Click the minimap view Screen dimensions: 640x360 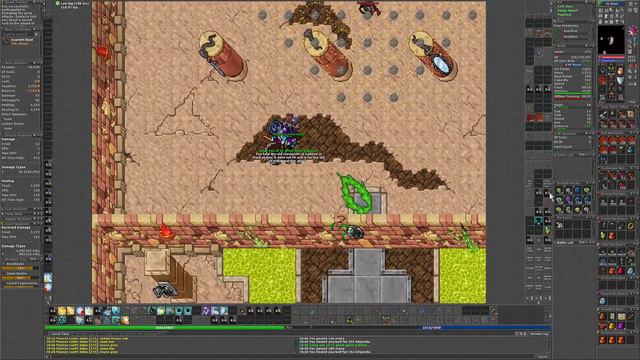tap(611, 40)
